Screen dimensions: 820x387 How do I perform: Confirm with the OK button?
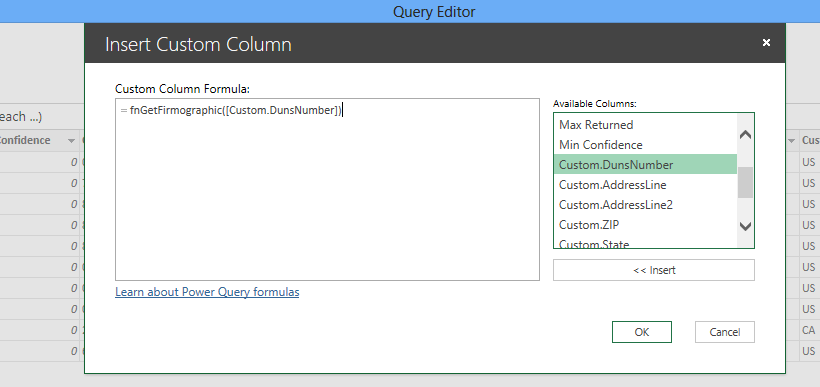click(642, 332)
